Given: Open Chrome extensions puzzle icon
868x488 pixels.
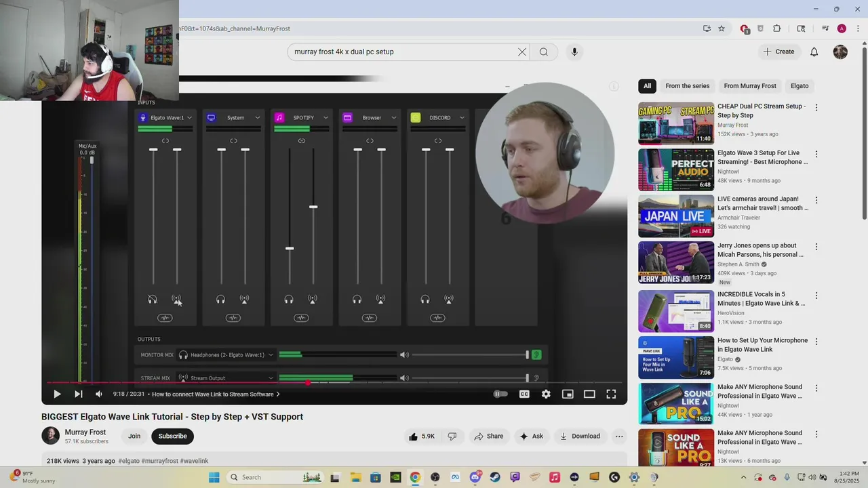Looking at the screenshot, I should point(777,28).
